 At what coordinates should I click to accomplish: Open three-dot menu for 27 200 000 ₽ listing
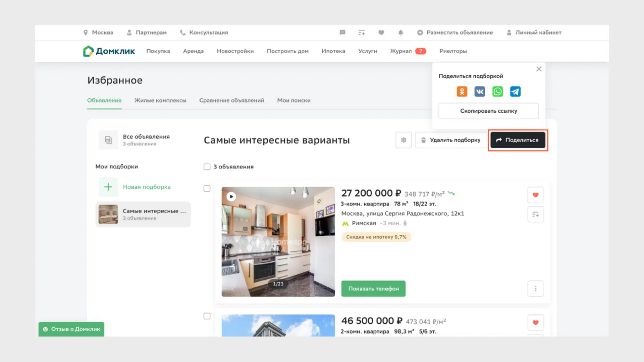click(x=535, y=289)
